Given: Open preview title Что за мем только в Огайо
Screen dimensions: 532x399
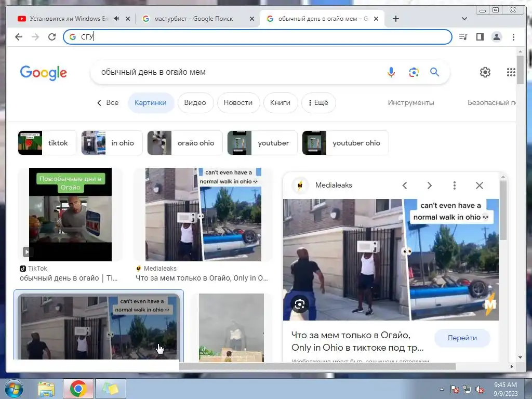Looking at the screenshot, I should [357, 341].
